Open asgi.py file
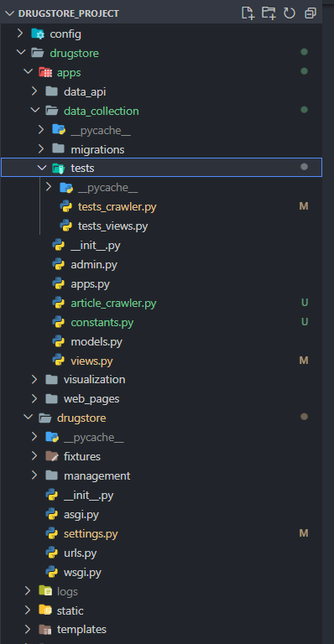Screen dimensions: 334x644 tap(81, 515)
